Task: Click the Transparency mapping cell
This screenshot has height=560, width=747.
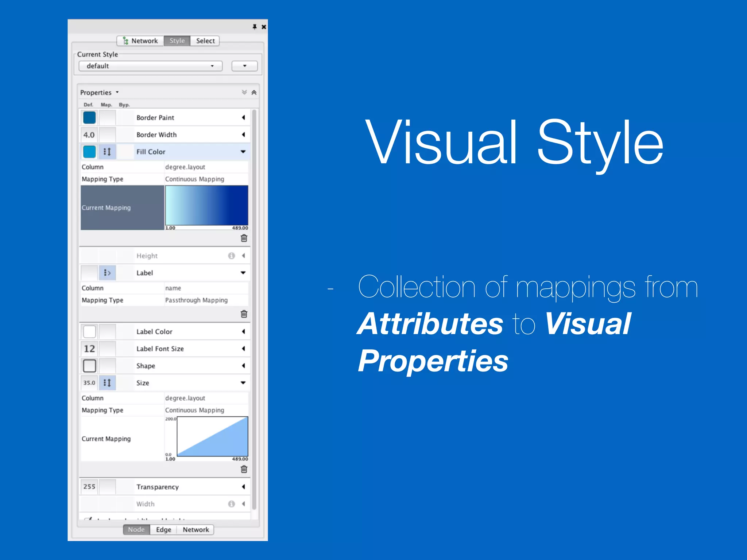Action: pyautogui.click(x=108, y=487)
